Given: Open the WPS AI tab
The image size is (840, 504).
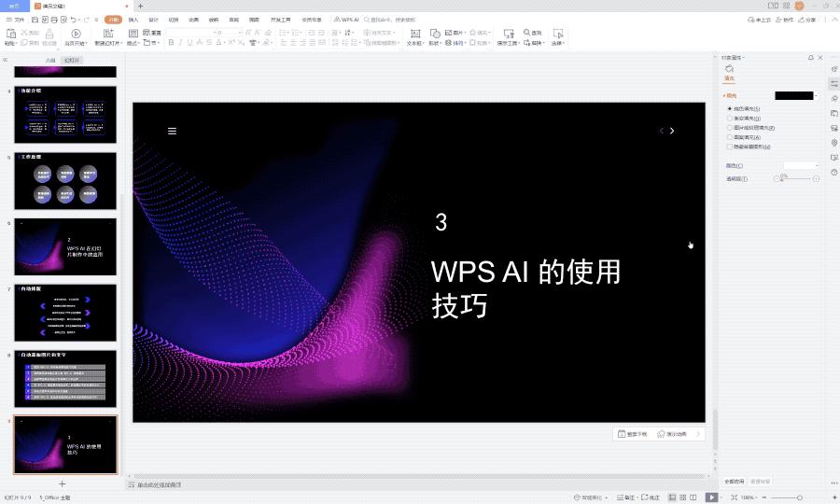Looking at the screenshot, I should click(x=346, y=20).
